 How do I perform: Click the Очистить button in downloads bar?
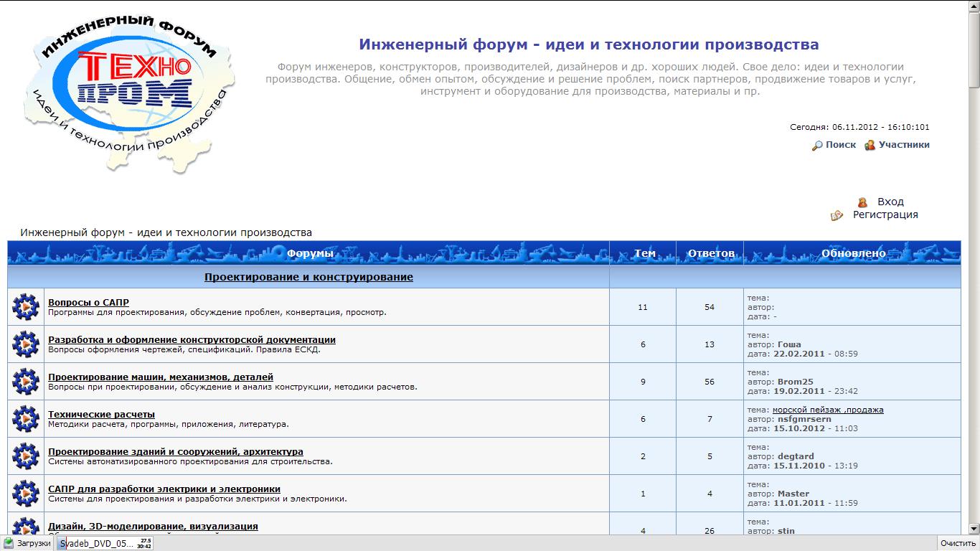(958, 543)
